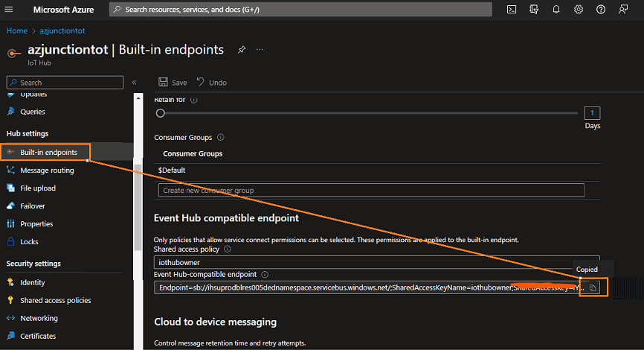The height and width of the screenshot is (350, 644).
Task: Click the sidebar scroll up arrow
Action: pyautogui.click(x=138, y=98)
